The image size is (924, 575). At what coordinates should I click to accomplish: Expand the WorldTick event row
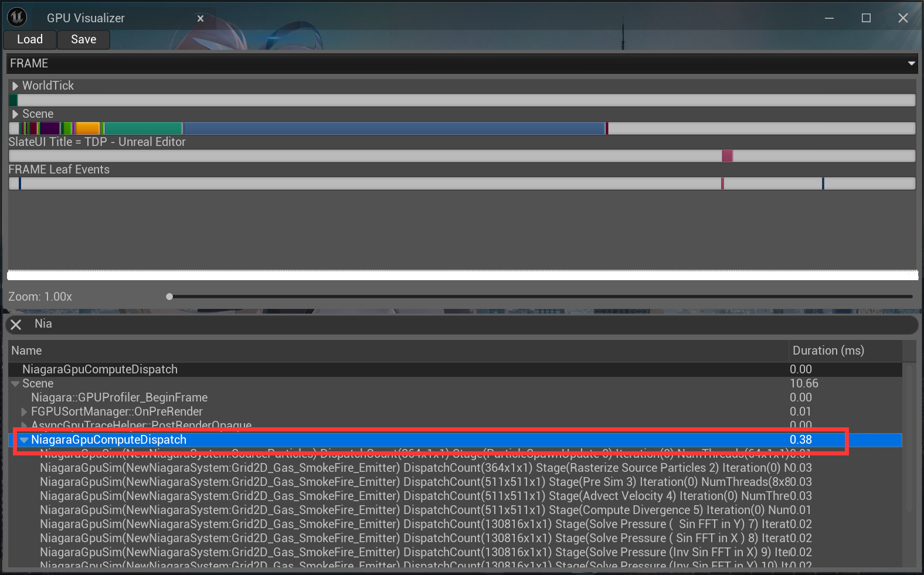[15, 86]
